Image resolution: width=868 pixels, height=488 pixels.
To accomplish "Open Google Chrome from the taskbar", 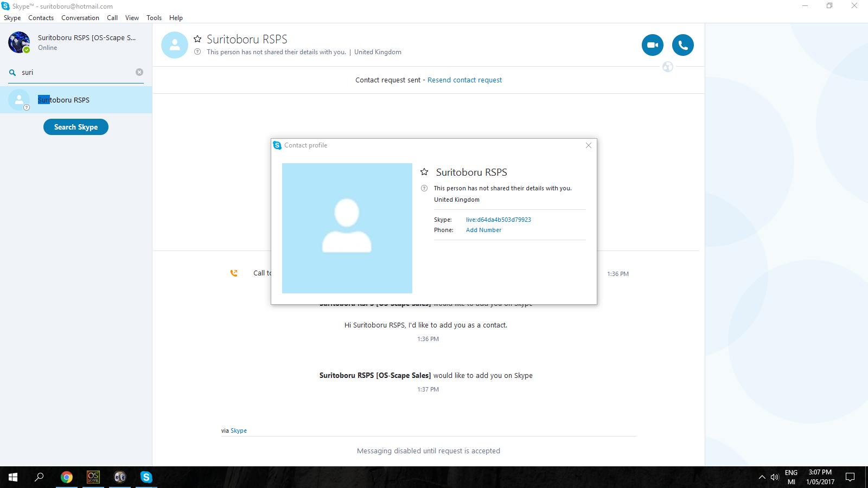I will 67,477.
